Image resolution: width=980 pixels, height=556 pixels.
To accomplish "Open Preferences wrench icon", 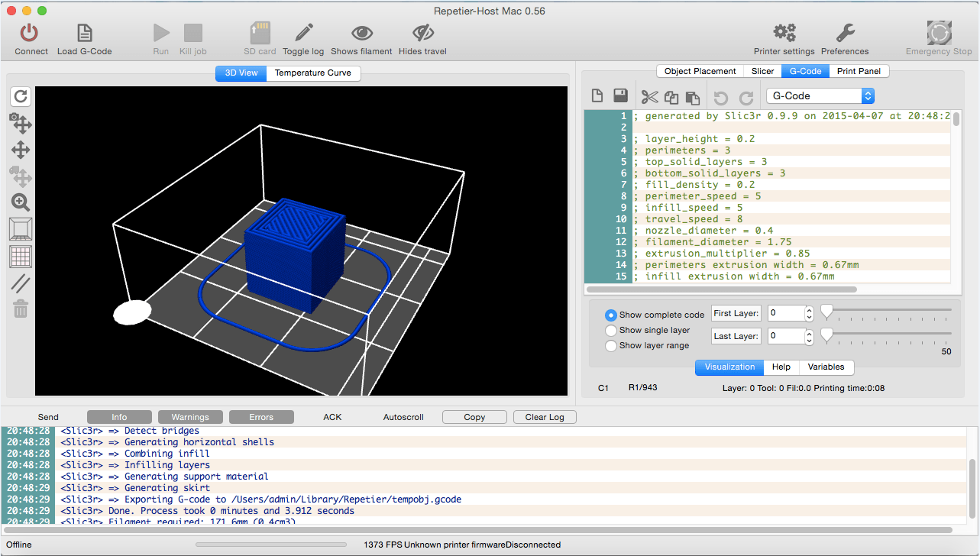I will (845, 33).
